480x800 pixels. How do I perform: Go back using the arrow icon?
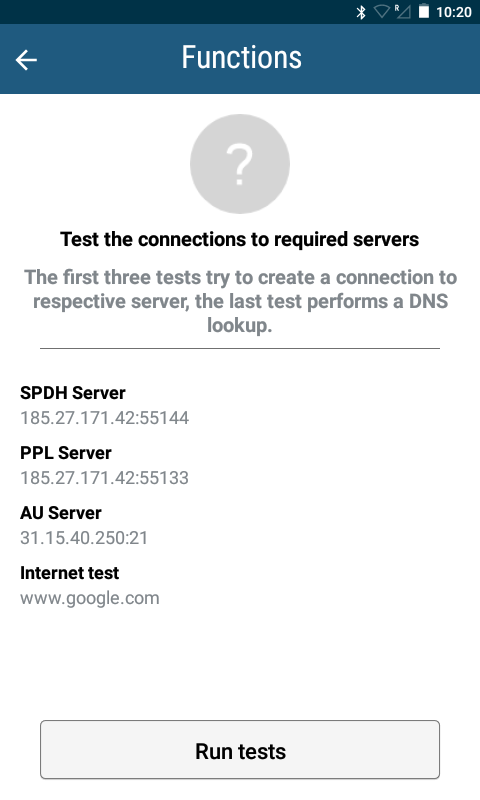click(26, 60)
